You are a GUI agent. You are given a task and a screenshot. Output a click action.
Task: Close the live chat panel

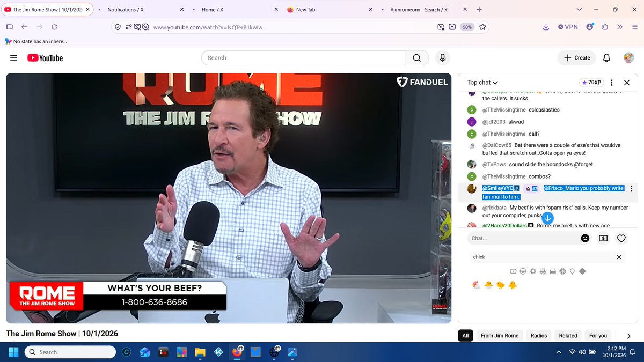626,83
